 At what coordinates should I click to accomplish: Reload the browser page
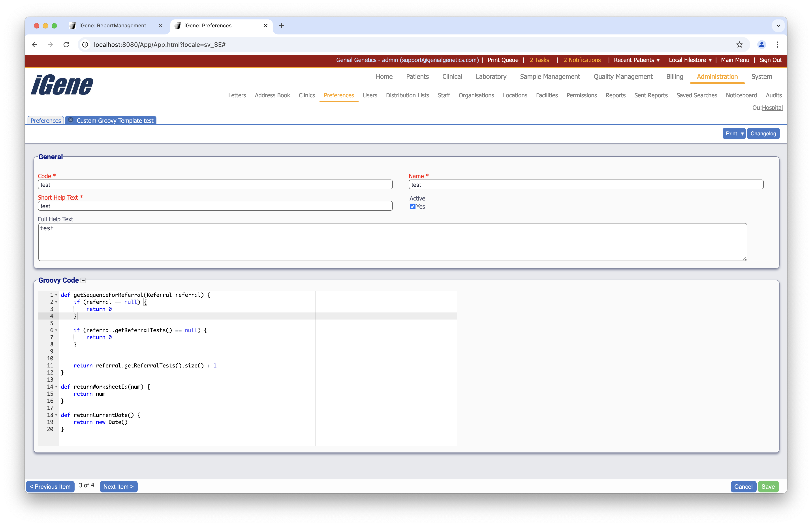click(x=66, y=45)
